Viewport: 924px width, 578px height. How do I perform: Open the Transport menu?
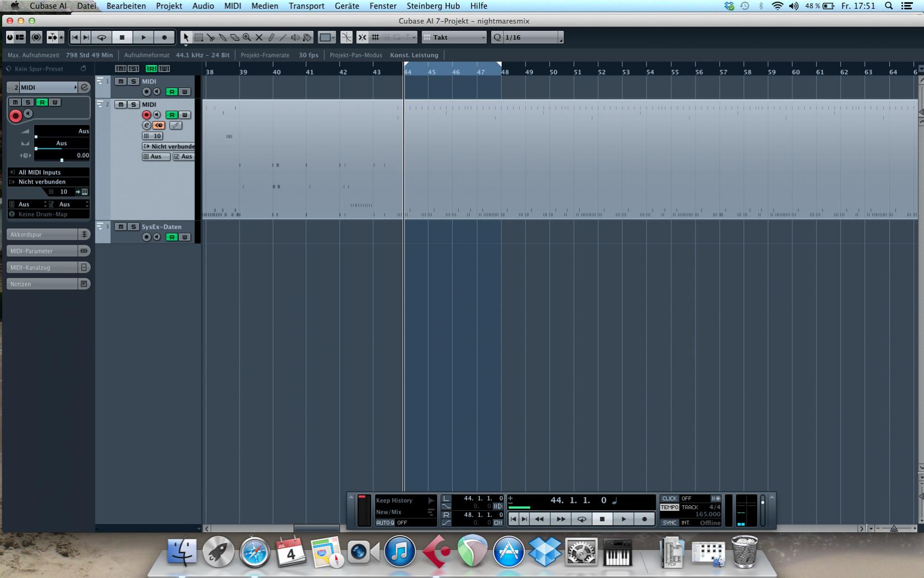[306, 6]
